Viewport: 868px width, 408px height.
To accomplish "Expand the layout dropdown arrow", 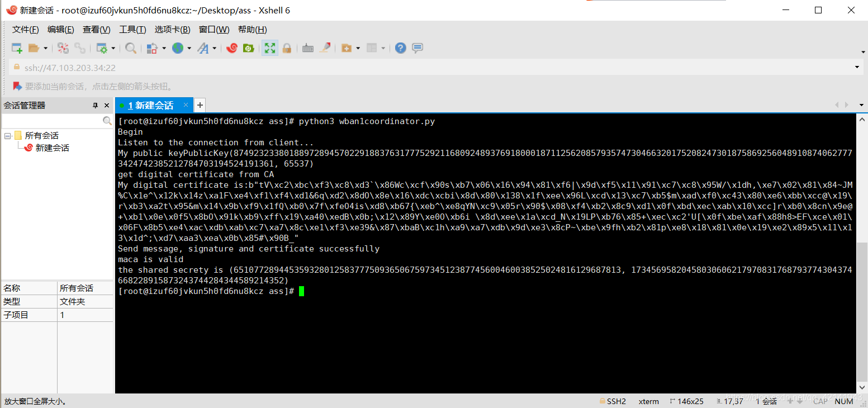I will pyautogui.click(x=383, y=49).
